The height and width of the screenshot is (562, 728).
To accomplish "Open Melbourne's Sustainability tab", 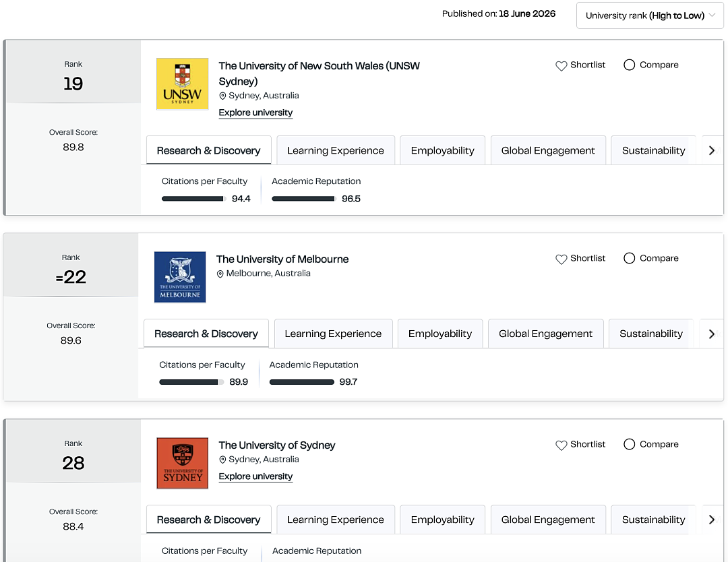I will [x=651, y=334].
